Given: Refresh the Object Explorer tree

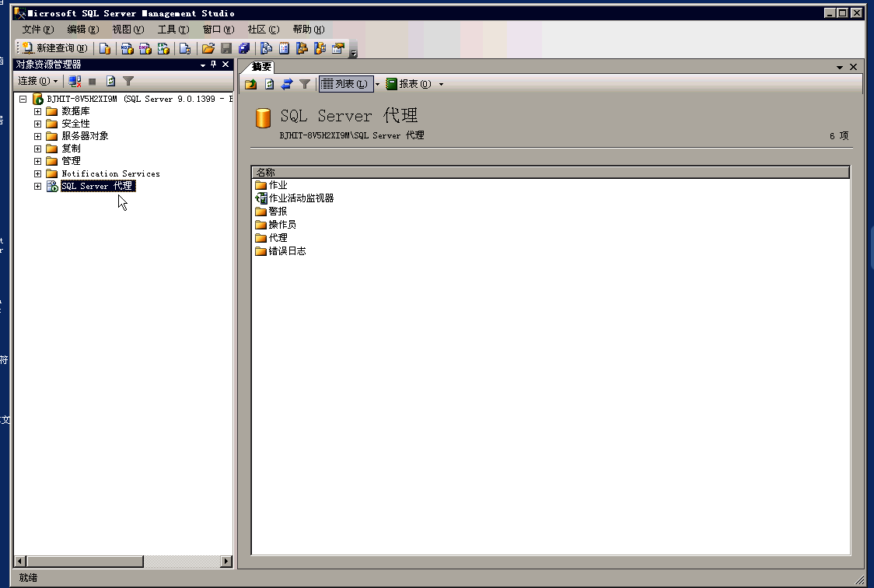Looking at the screenshot, I should (x=110, y=82).
